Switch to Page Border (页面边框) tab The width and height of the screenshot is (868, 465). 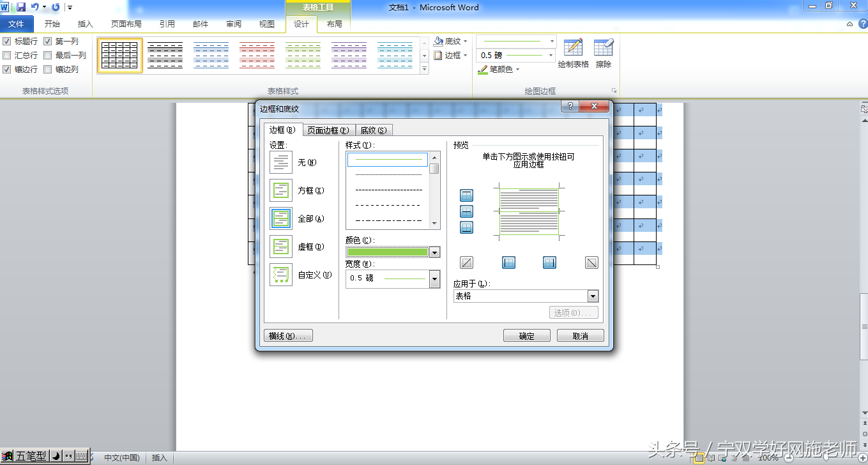click(x=328, y=130)
